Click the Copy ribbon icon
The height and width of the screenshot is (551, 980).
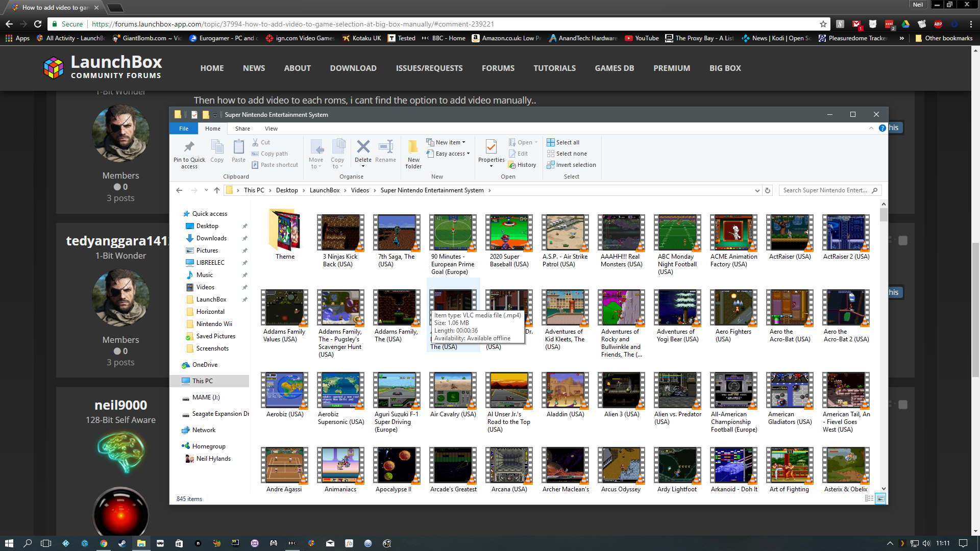coord(217,147)
